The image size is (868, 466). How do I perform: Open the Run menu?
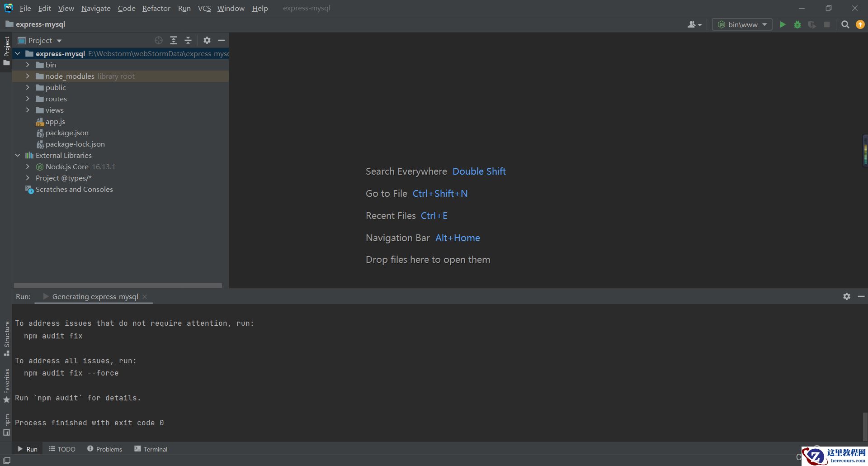tap(184, 8)
